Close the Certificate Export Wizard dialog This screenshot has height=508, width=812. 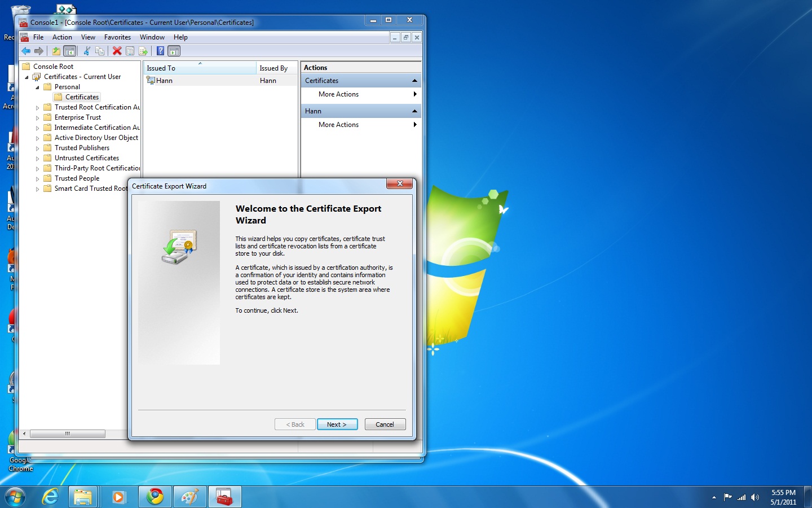(x=400, y=183)
